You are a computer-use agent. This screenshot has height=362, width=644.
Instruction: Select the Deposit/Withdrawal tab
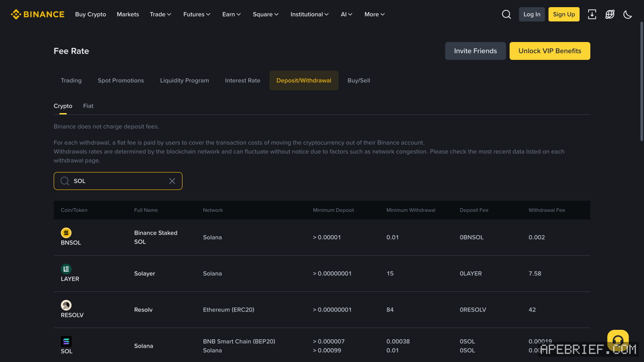[304, 80]
